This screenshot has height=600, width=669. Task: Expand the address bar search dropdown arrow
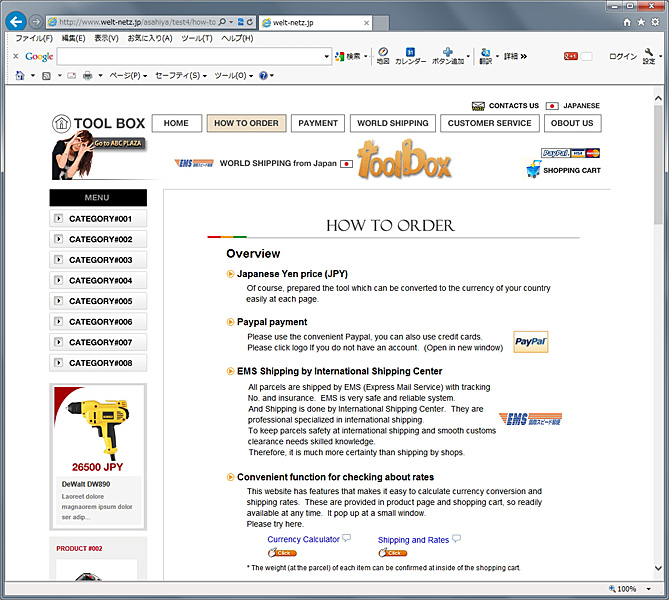(231, 22)
